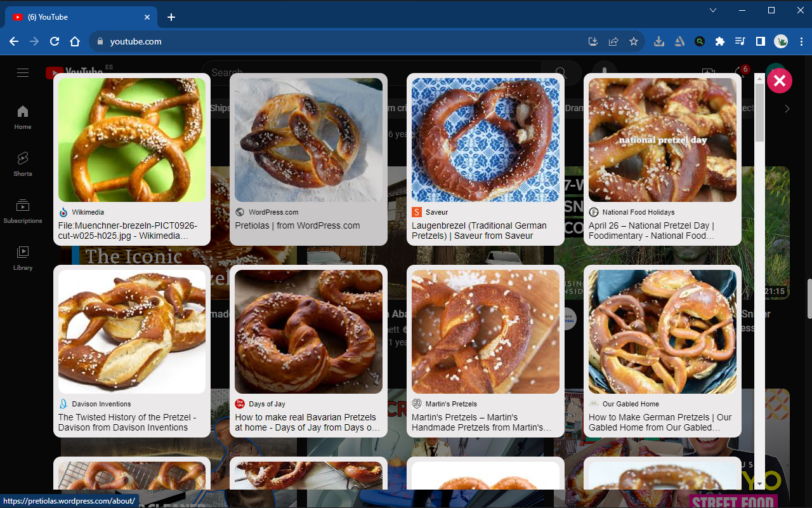Open the media control icon in toolbar
Image resolution: width=812 pixels, height=508 pixels.
coord(740,41)
